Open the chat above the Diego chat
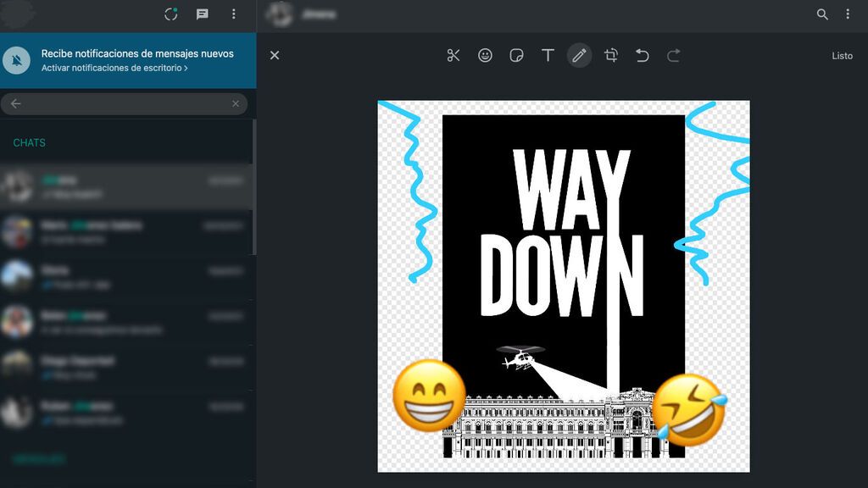The image size is (868, 488). (126, 322)
